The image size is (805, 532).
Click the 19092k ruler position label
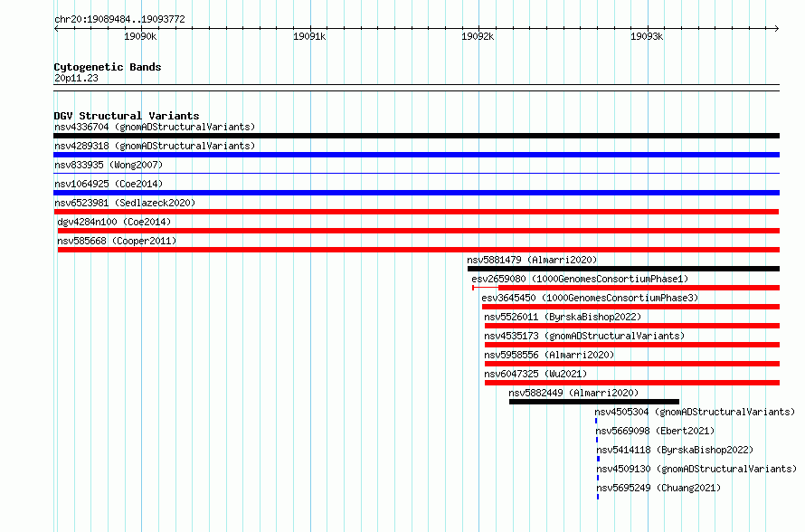[478, 36]
